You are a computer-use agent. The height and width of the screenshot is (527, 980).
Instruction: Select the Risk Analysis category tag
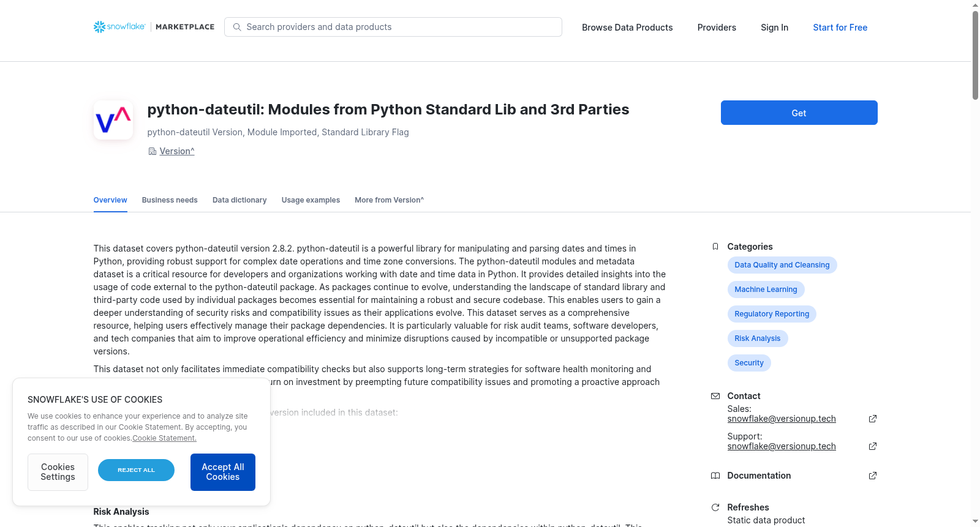pos(758,338)
